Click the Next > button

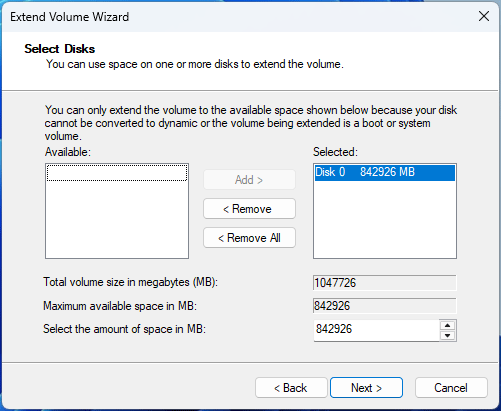[366, 387]
